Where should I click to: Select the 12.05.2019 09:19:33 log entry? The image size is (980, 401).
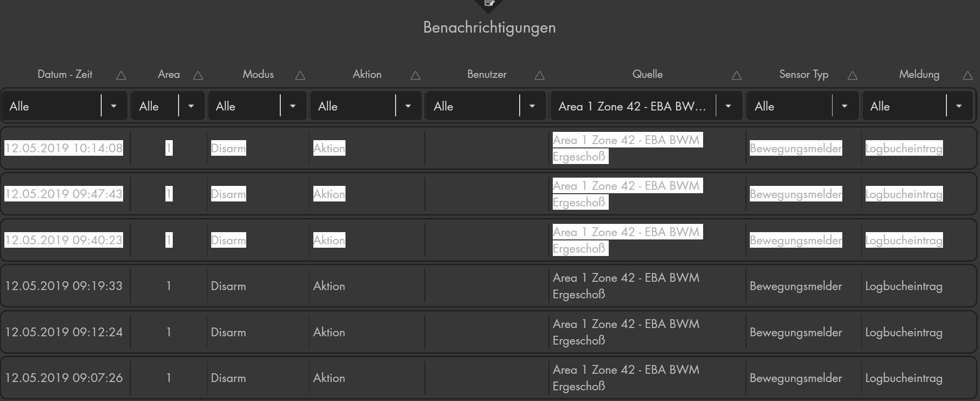[64, 286]
